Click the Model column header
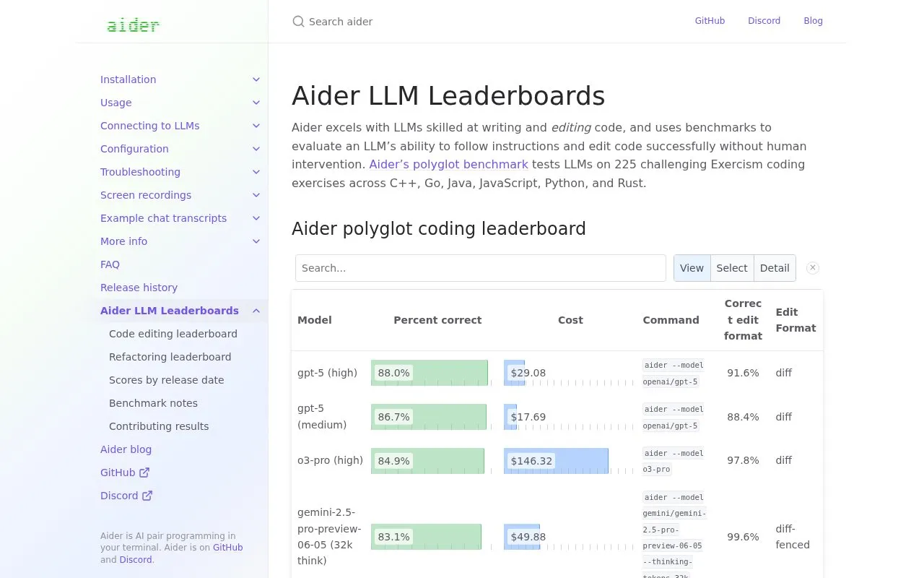This screenshot has width=924, height=578. coord(315,320)
